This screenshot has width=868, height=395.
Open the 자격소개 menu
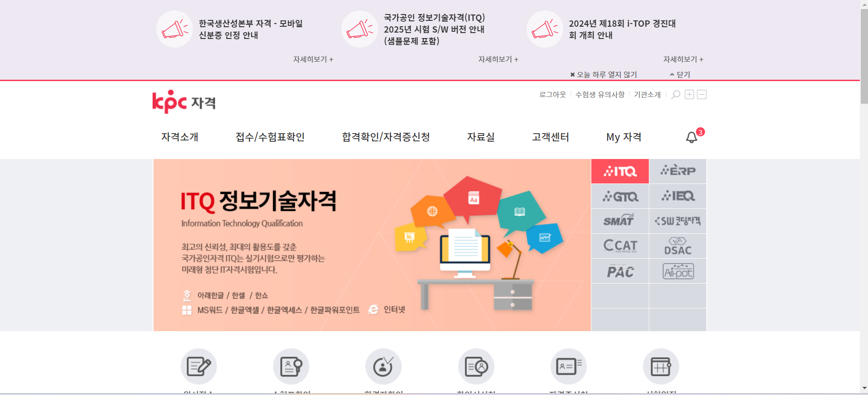click(x=180, y=137)
